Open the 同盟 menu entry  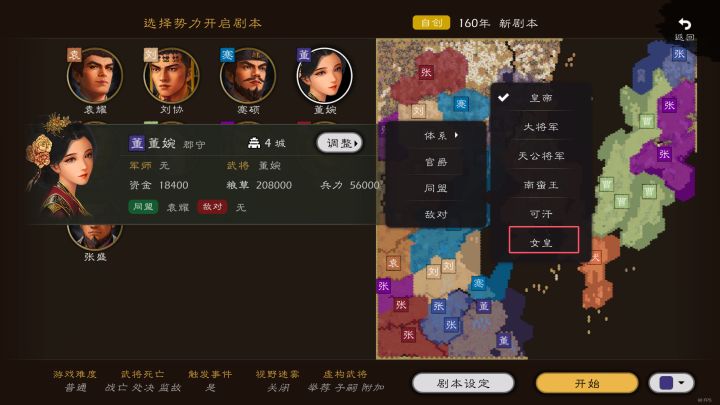436,188
